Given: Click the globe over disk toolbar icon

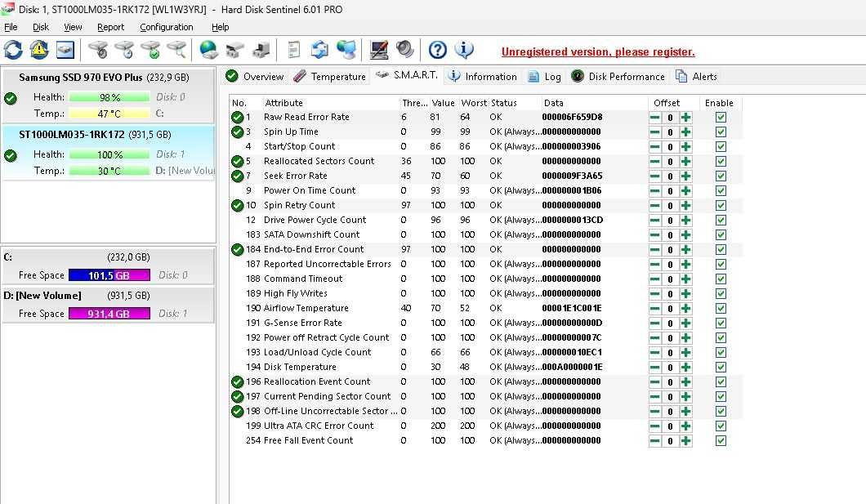Looking at the screenshot, I should pos(209,50).
